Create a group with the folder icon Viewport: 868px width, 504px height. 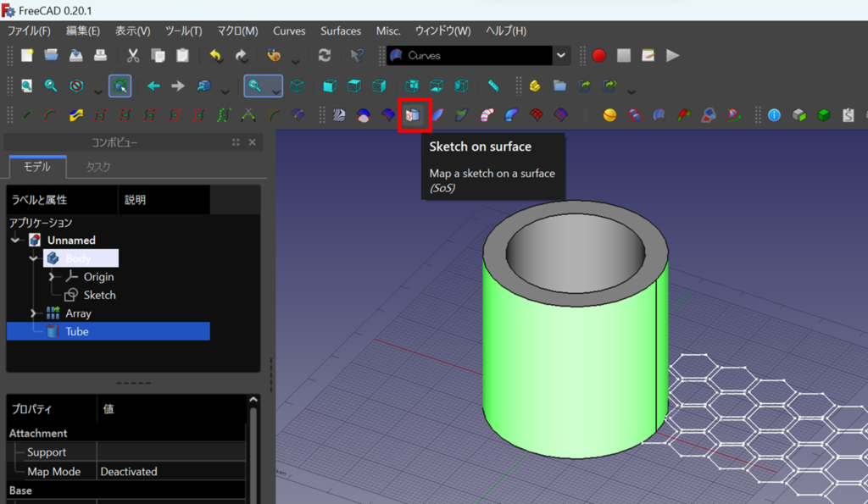coord(559,86)
